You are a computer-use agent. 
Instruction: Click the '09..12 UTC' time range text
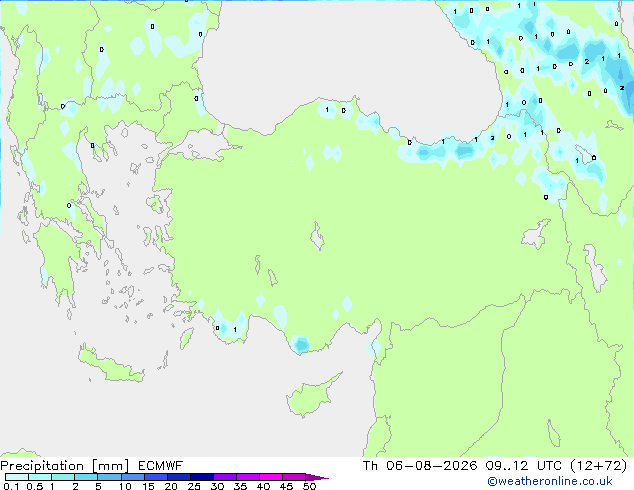point(524,466)
